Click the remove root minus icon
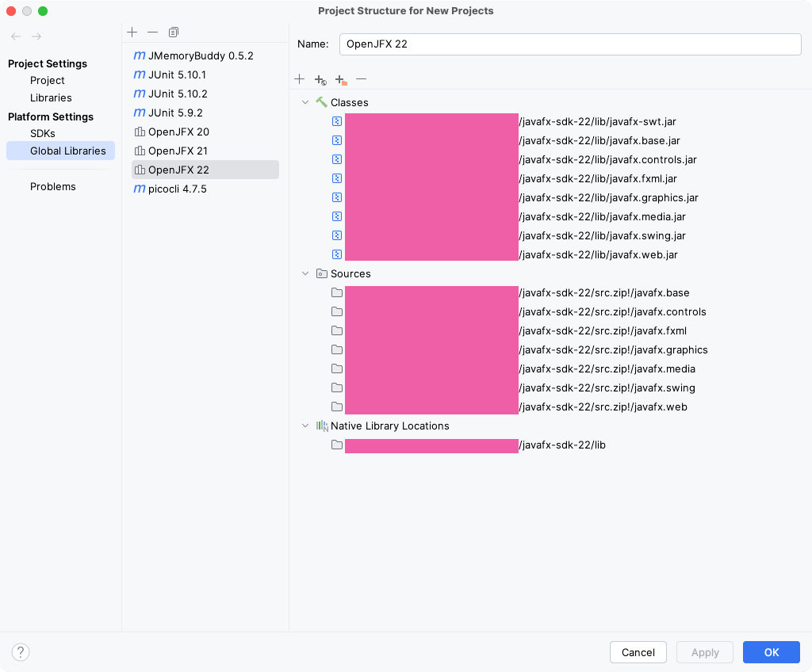The width and height of the screenshot is (812, 672). pyautogui.click(x=362, y=79)
